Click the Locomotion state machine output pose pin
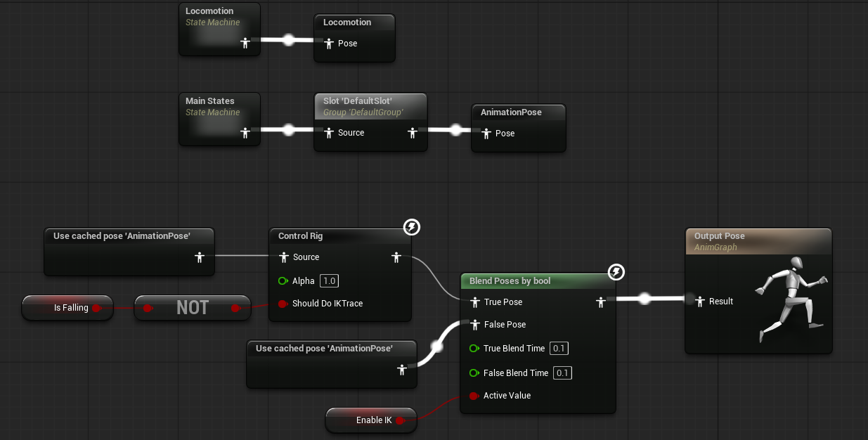This screenshot has width=868, height=440. 245,43
